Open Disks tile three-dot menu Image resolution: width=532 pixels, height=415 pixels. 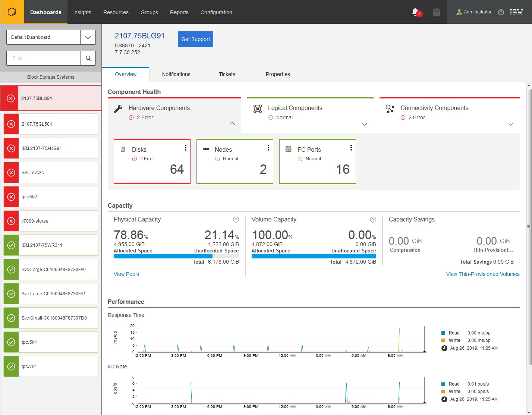tap(185, 148)
